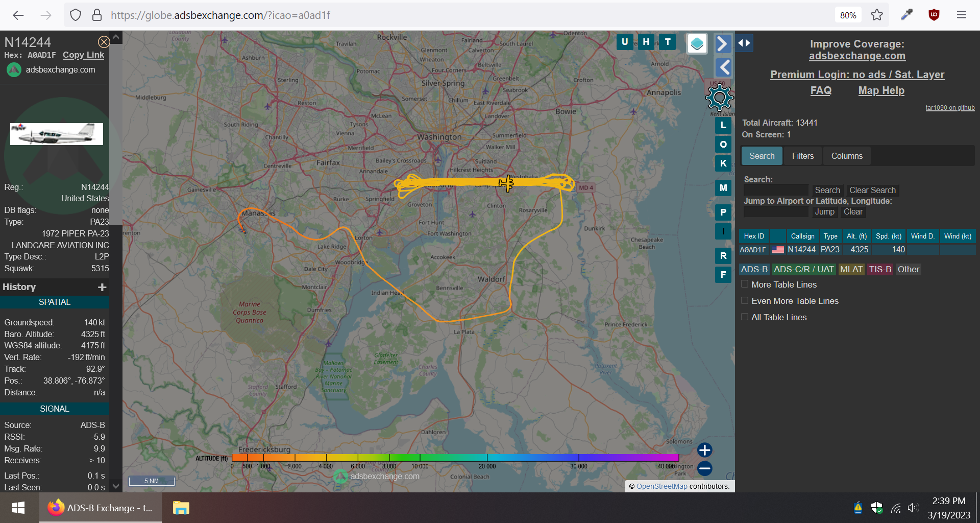The width and height of the screenshot is (980, 523).
Task: Click the browser zoom 80% indicator
Action: pyautogui.click(x=848, y=15)
